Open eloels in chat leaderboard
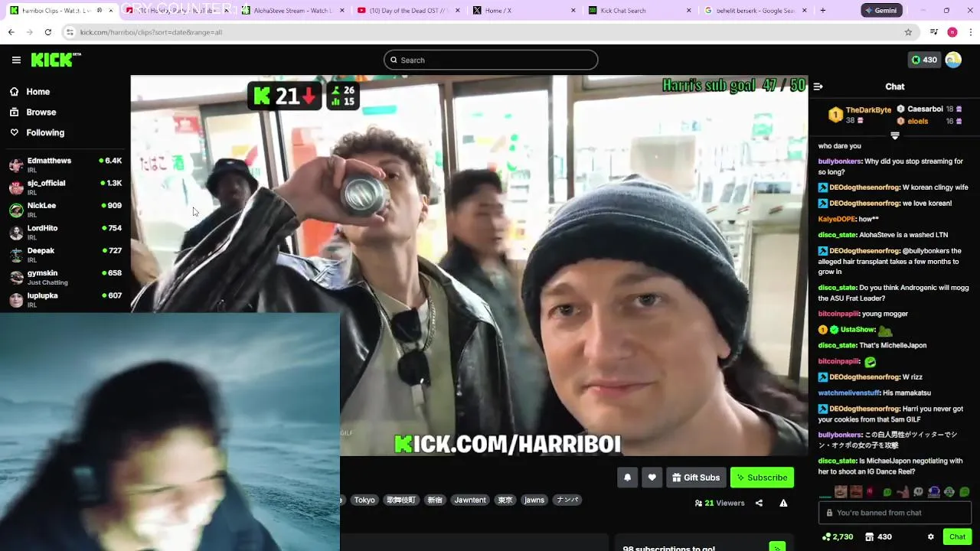 pyautogui.click(x=917, y=121)
